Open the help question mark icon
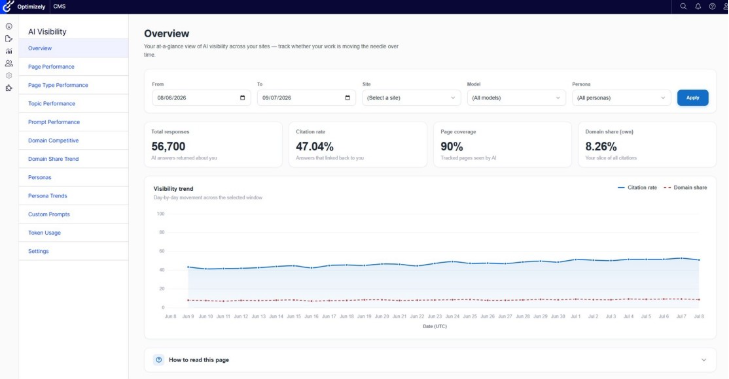The height and width of the screenshot is (379, 729). pos(712,7)
